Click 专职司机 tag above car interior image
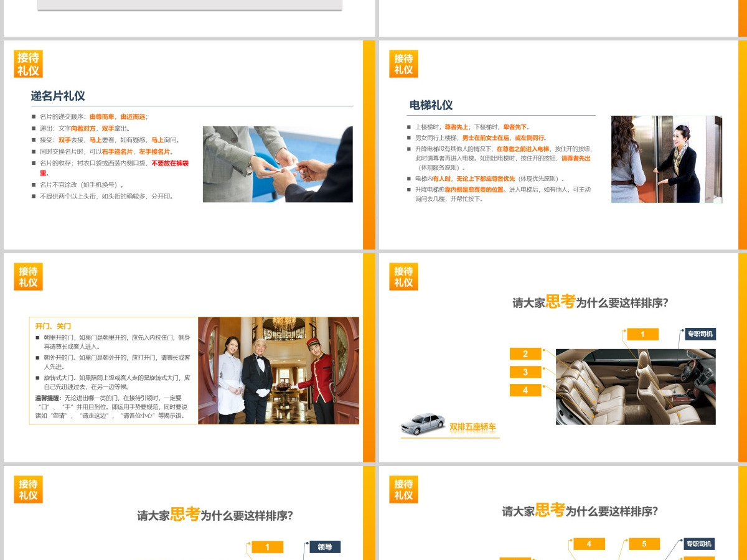 tap(700, 334)
